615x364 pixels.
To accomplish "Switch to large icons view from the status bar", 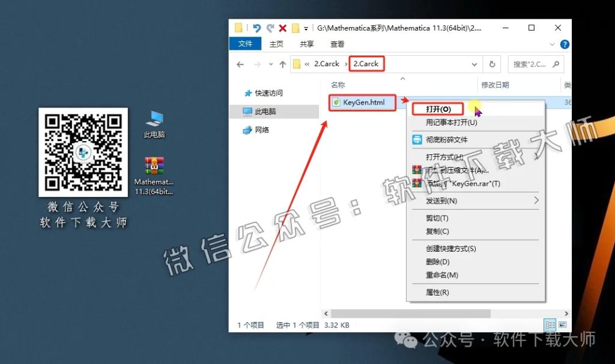I will (563, 324).
